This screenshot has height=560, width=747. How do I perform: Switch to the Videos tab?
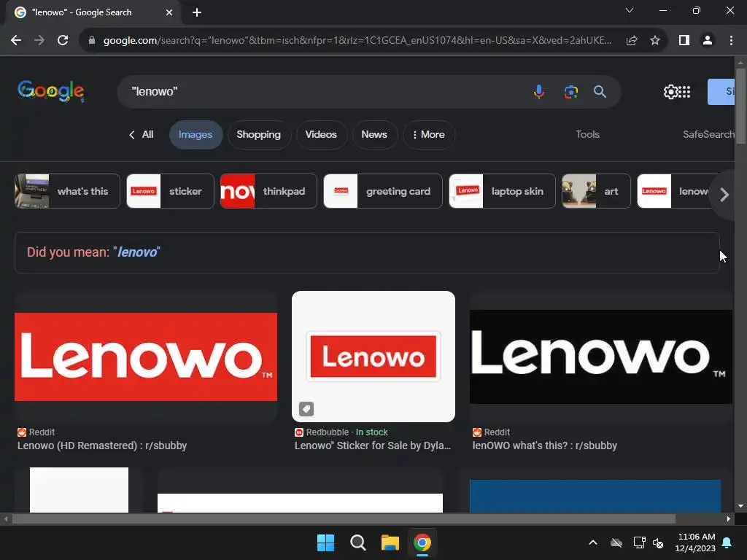coord(321,135)
